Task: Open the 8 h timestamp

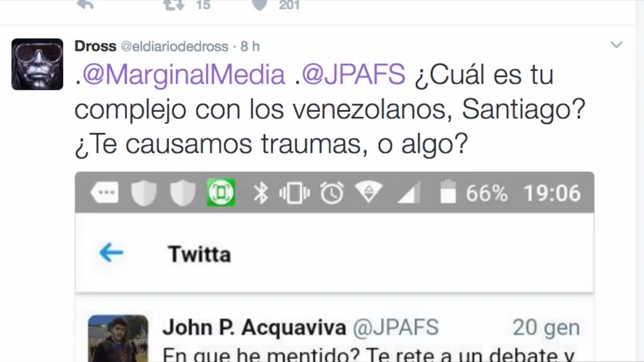Action: (250, 46)
